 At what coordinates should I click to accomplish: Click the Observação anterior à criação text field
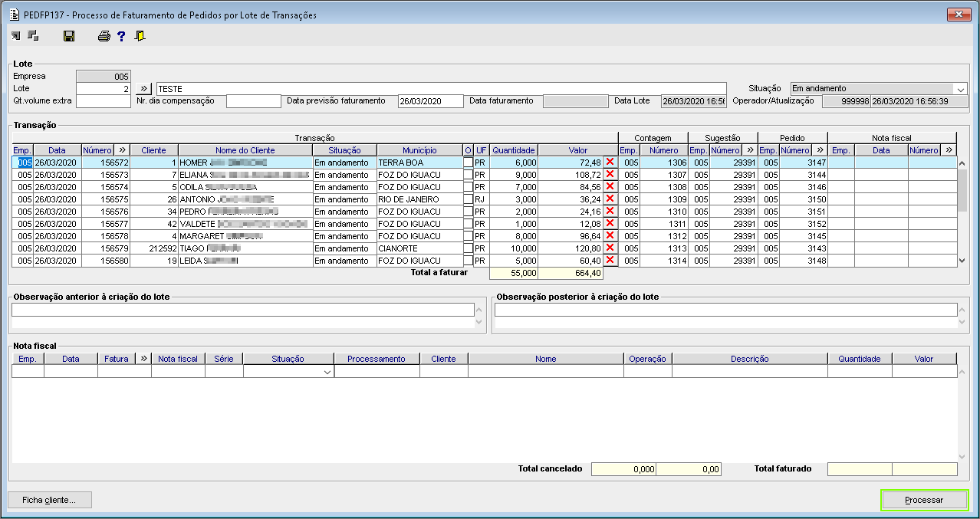[x=243, y=310]
